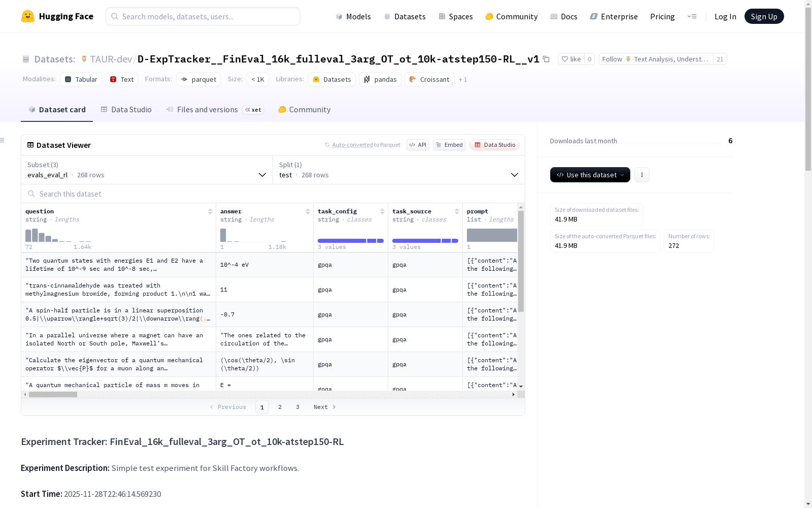Open Docs in top navigation
Screen dimensions: 812x508
(x=563, y=16)
